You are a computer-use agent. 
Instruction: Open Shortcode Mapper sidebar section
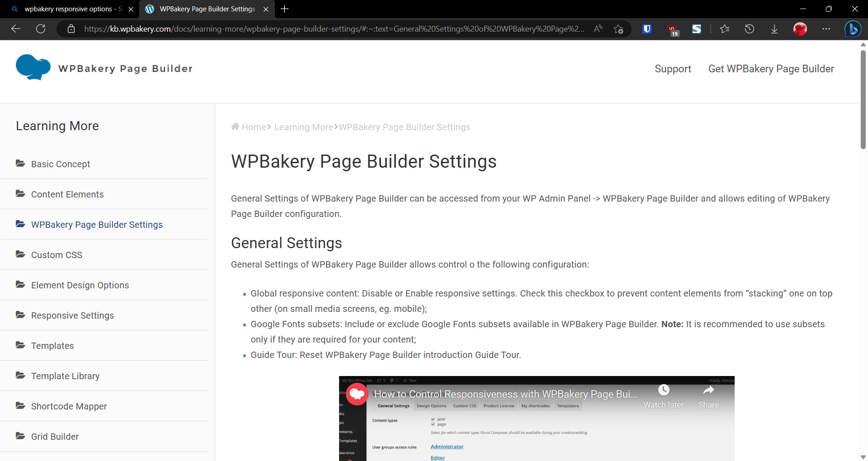(69, 406)
